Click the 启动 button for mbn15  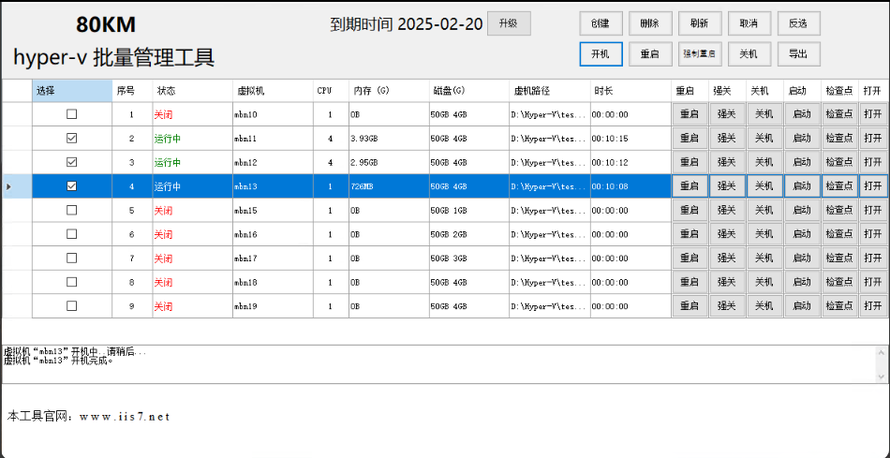pos(802,210)
